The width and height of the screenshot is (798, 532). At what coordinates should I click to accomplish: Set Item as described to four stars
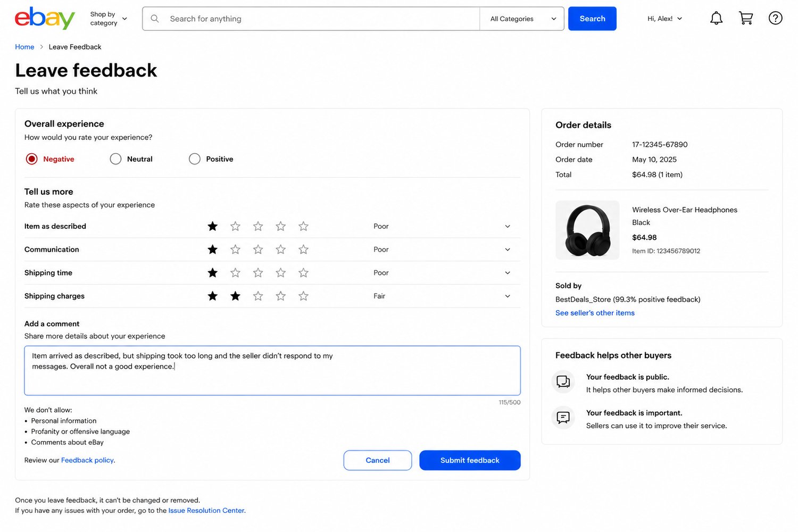click(281, 226)
